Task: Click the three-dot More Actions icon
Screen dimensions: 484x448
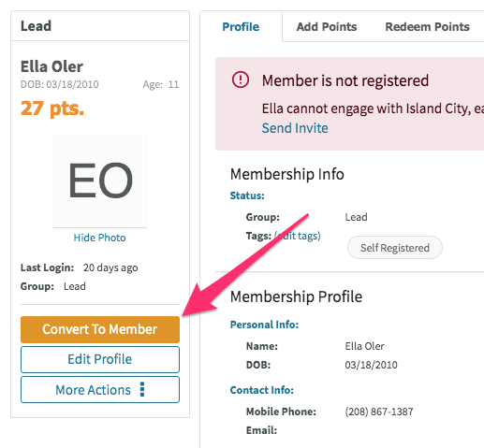Action: point(142,389)
